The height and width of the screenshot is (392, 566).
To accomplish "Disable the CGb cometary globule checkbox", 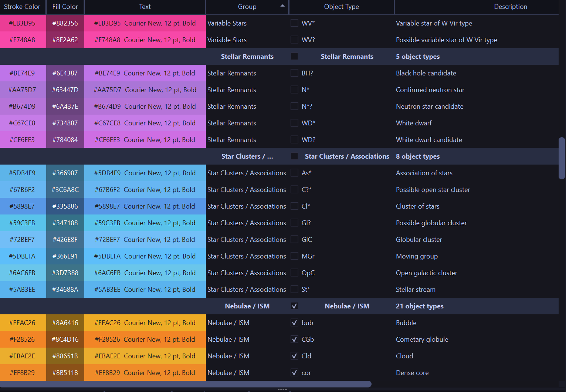I will click(x=294, y=339).
